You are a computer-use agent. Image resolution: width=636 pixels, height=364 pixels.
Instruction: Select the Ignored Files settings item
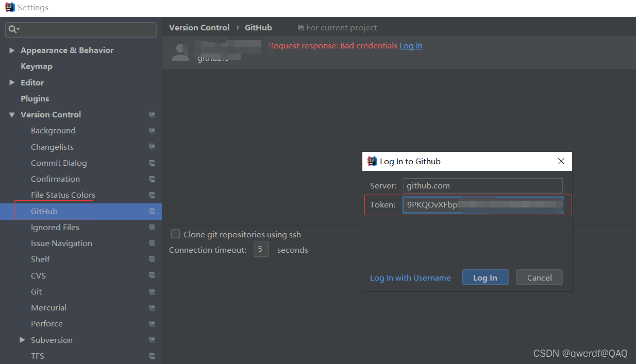pos(55,228)
